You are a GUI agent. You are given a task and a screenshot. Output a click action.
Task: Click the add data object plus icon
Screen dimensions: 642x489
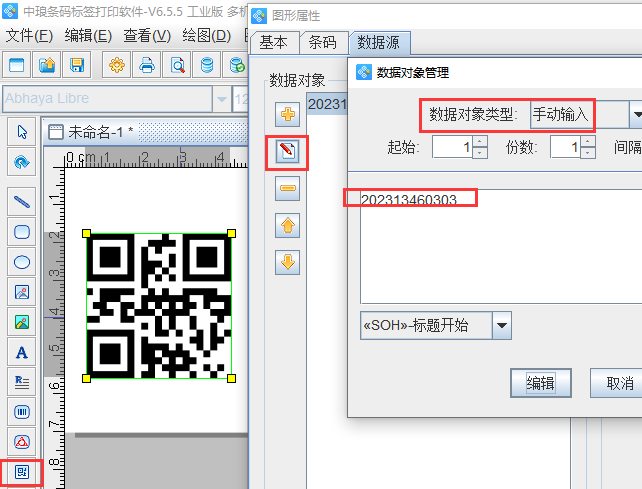point(288,114)
